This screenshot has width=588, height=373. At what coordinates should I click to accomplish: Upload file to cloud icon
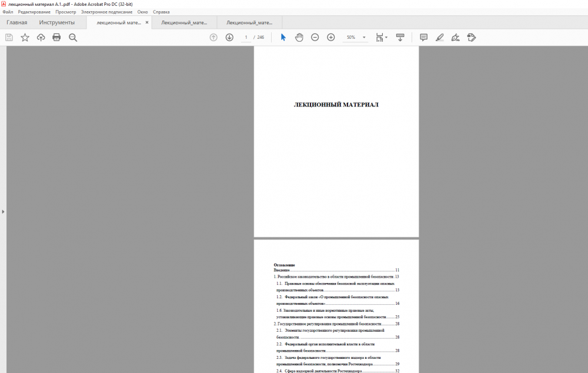tap(41, 38)
